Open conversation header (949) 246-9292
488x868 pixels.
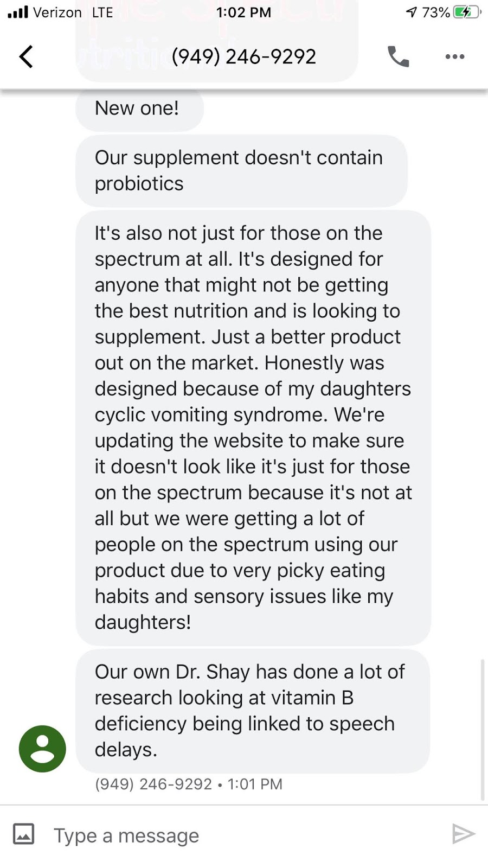[x=243, y=56]
